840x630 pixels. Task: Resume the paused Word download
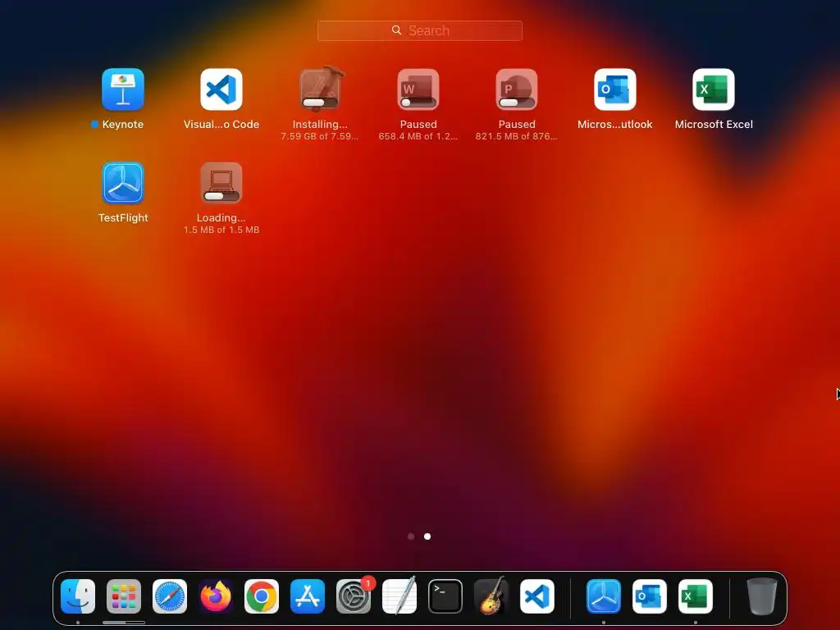(x=418, y=89)
